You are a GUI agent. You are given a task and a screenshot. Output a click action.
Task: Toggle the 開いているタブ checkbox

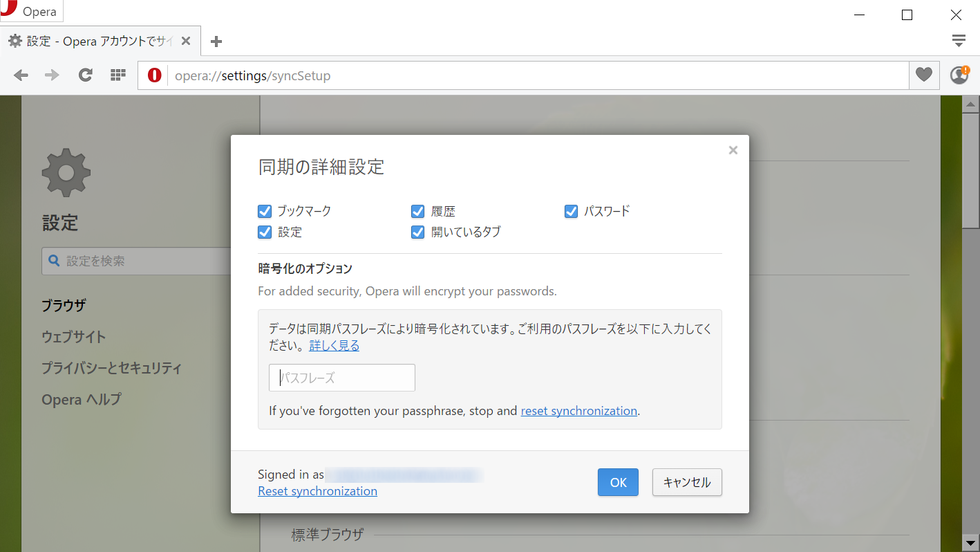417,232
